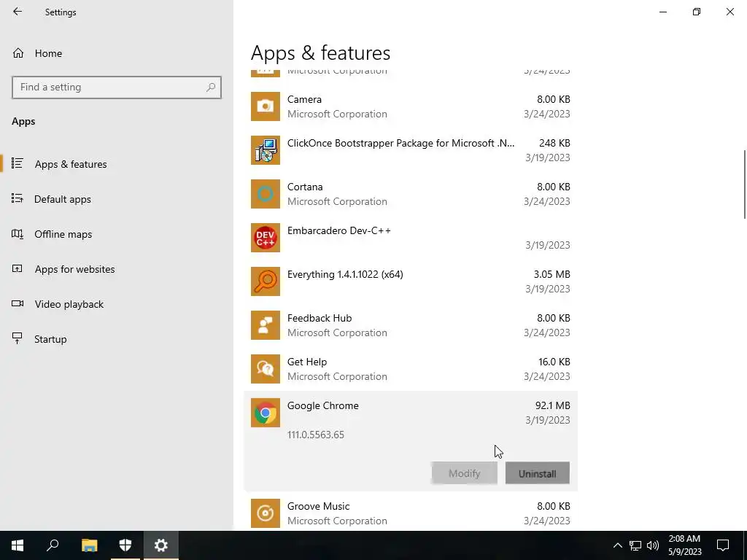Open Apps for websites section
The width and height of the screenshot is (747, 560).
click(x=117, y=269)
